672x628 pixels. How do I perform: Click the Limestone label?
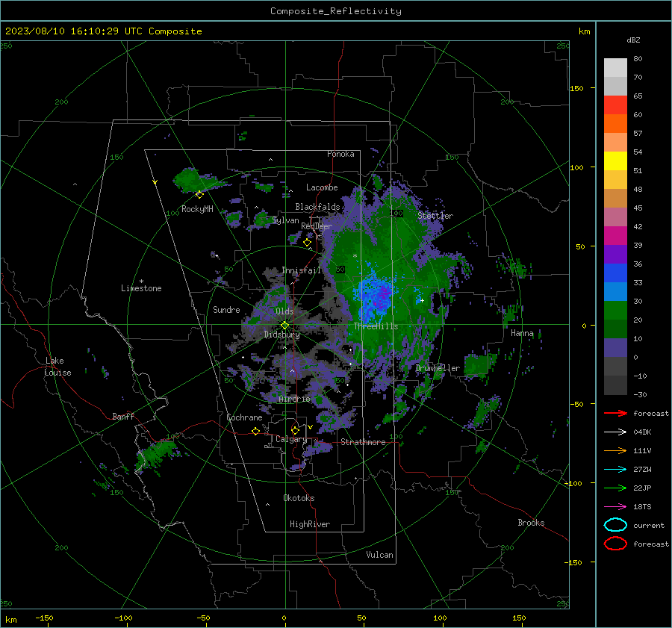click(x=141, y=288)
